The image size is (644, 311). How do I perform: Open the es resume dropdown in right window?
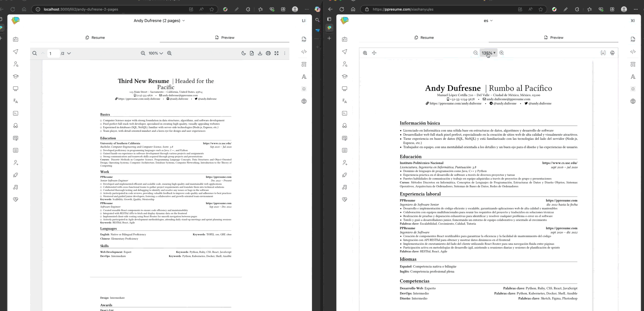click(488, 20)
